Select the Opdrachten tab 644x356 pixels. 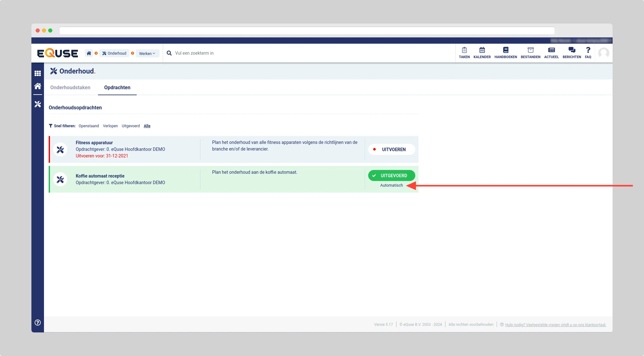117,87
